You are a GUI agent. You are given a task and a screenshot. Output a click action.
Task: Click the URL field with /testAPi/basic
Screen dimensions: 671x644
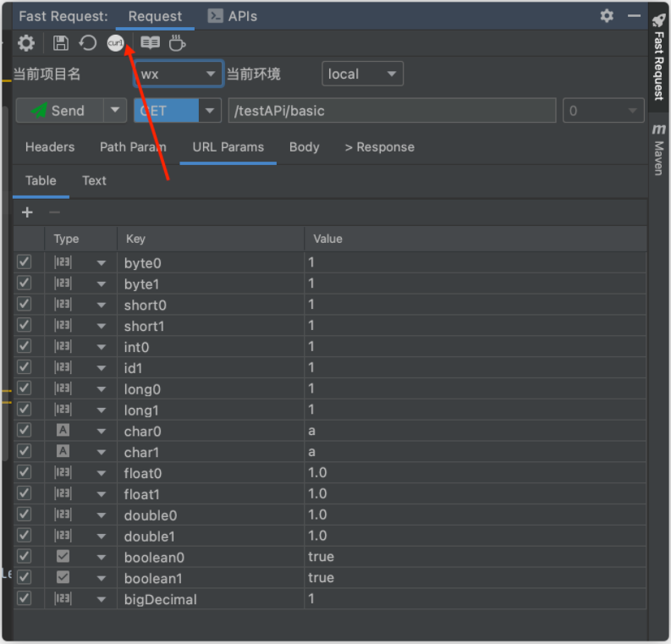coord(391,111)
